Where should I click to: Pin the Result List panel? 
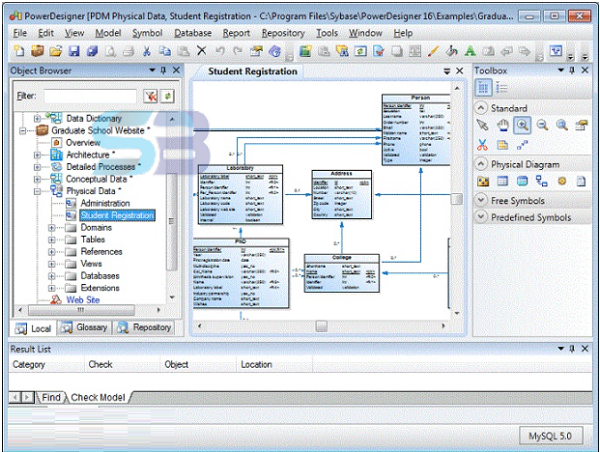[572, 349]
